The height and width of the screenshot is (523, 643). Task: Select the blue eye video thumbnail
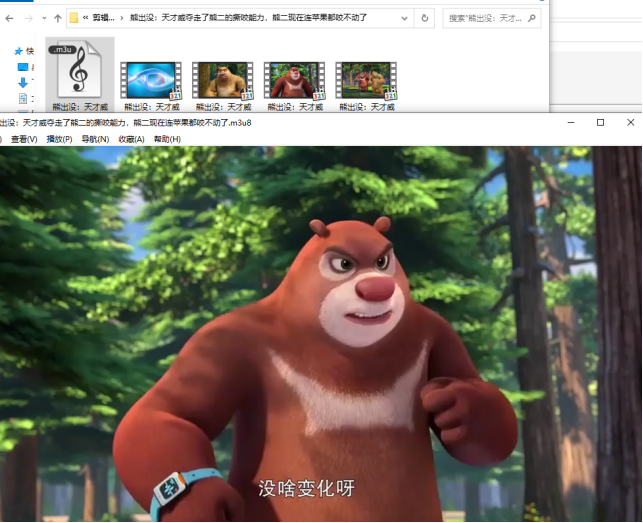tap(151, 81)
